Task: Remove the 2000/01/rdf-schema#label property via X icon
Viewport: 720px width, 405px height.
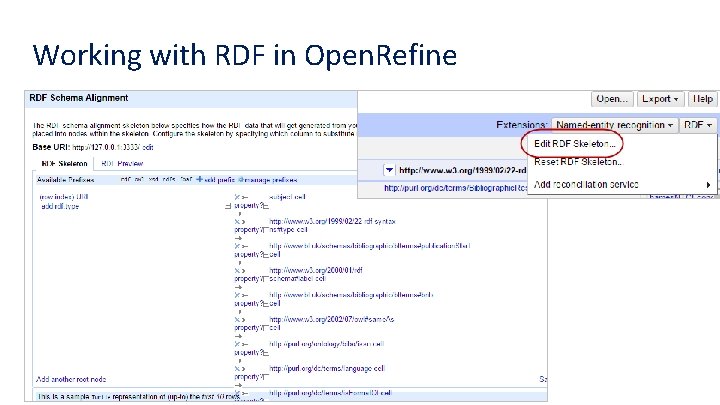Action: (x=237, y=270)
